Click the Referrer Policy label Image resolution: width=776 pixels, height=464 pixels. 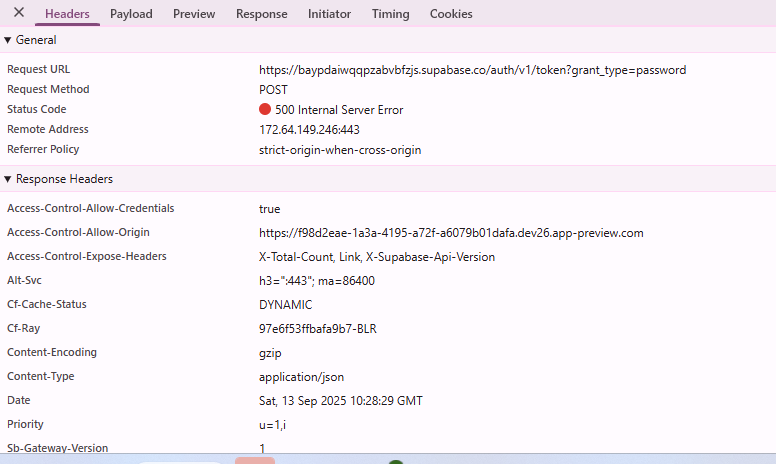(x=43, y=149)
